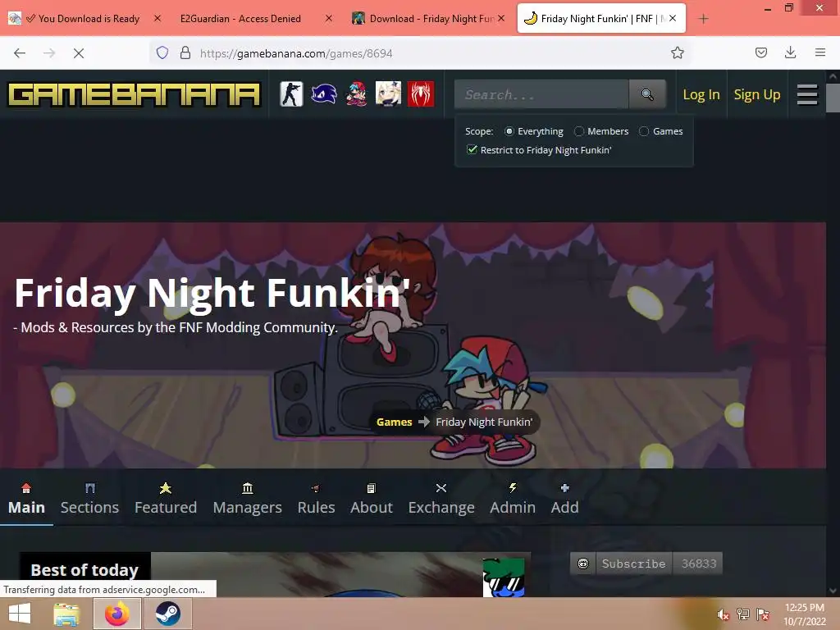Switch to the Main tab

tap(26, 499)
